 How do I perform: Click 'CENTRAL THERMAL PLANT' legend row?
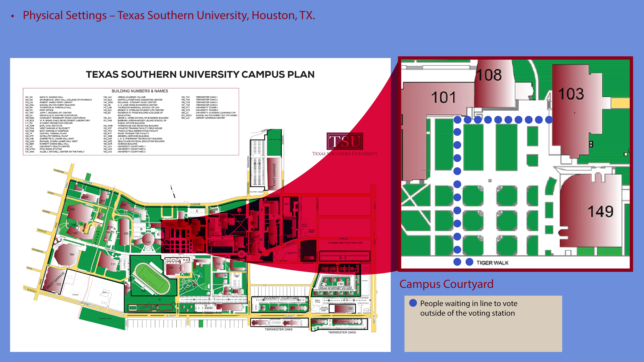pos(46,133)
